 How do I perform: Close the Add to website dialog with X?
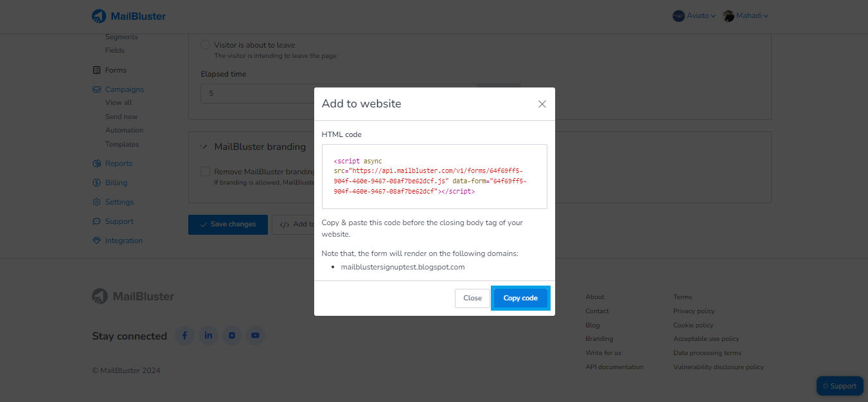coord(542,104)
